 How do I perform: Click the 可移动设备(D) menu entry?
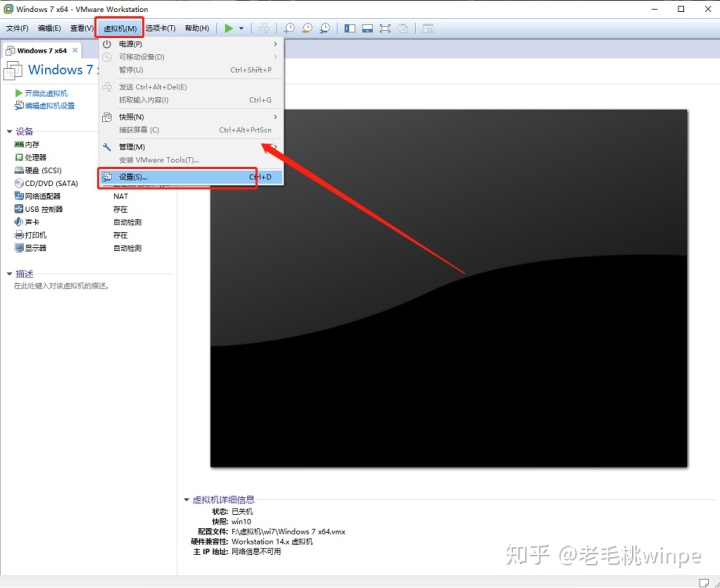(x=191, y=57)
